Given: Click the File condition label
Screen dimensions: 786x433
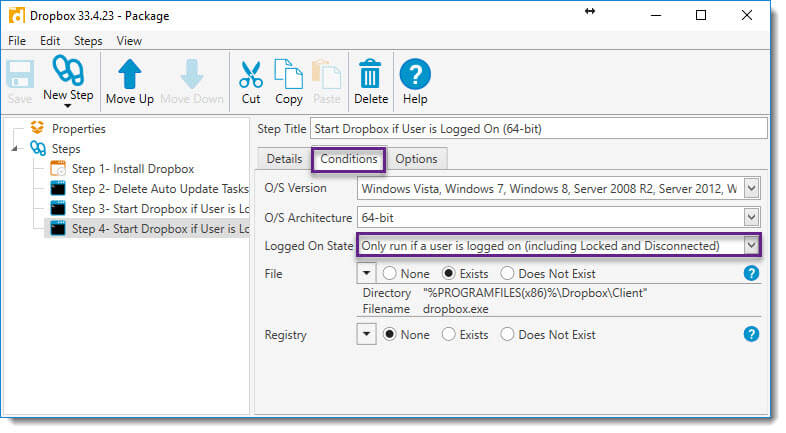Looking at the screenshot, I should coord(273,274).
